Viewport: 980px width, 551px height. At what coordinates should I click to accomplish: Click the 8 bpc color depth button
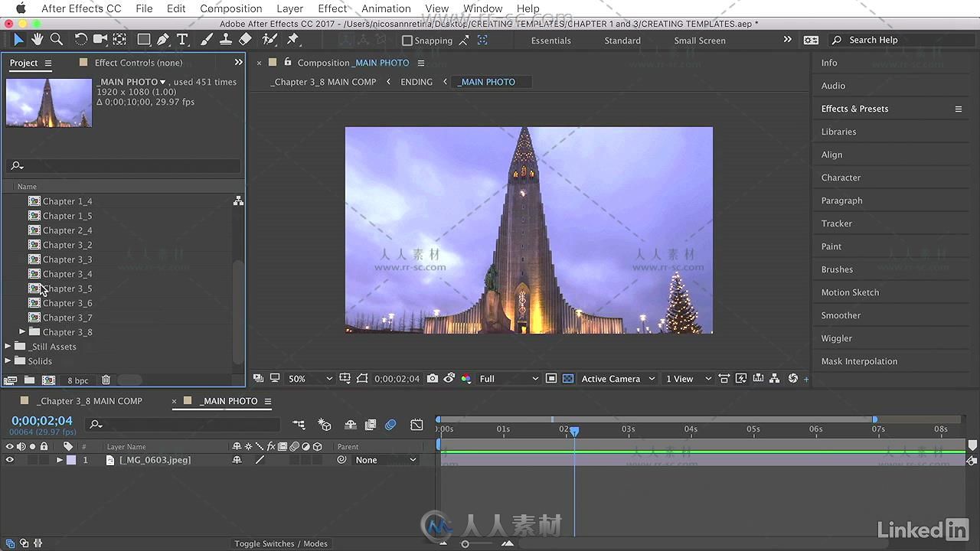point(78,380)
